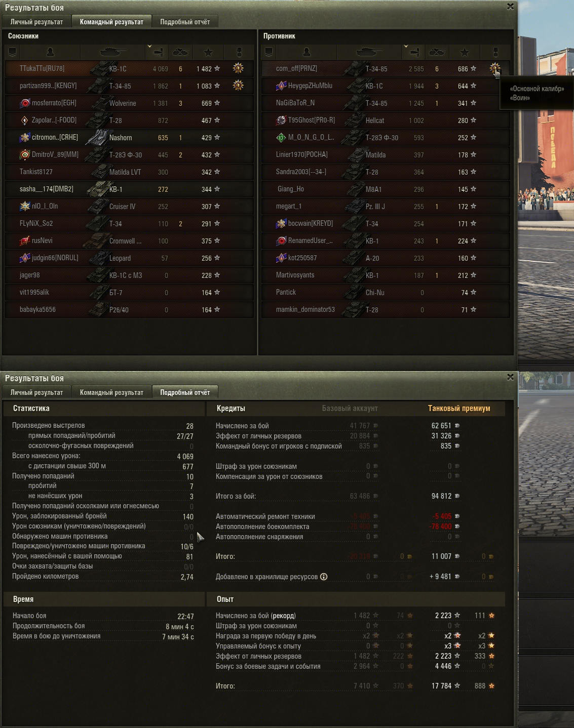Sort allies by experience star icon

(208, 52)
